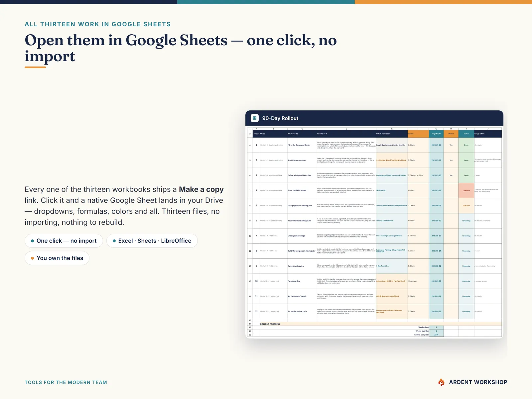Click the 'What you do' column header

click(x=302, y=134)
